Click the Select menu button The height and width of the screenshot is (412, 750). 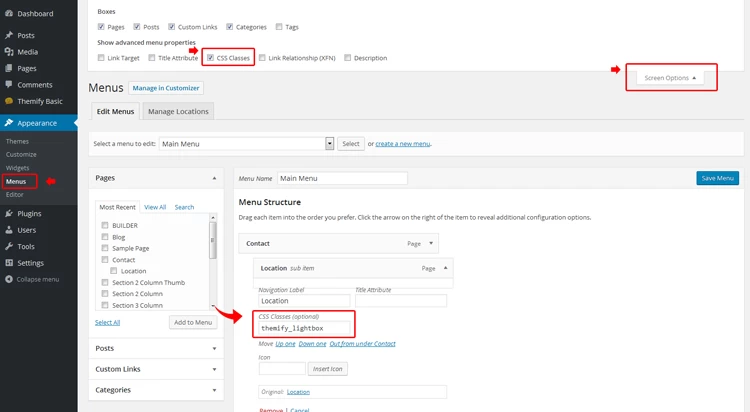coord(351,144)
